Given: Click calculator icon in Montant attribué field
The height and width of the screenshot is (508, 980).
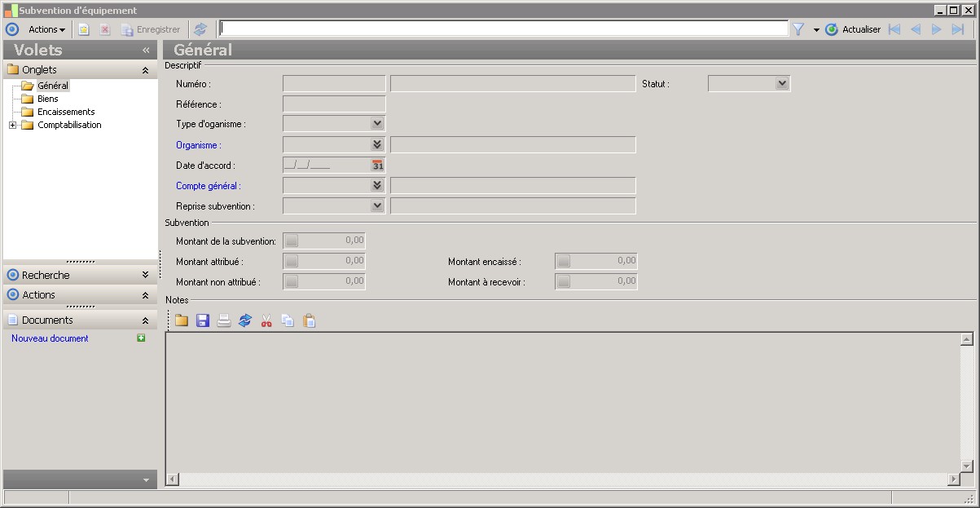Looking at the screenshot, I should click(292, 261).
